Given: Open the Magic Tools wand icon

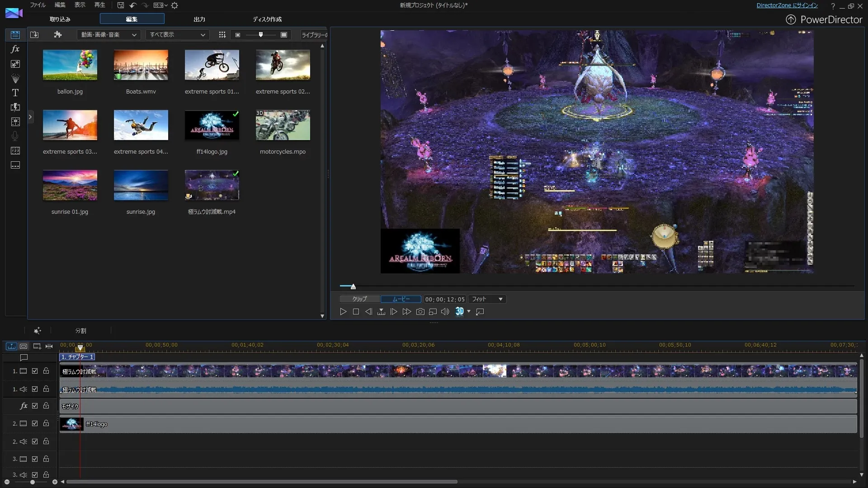Looking at the screenshot, I should pos(38,331).
